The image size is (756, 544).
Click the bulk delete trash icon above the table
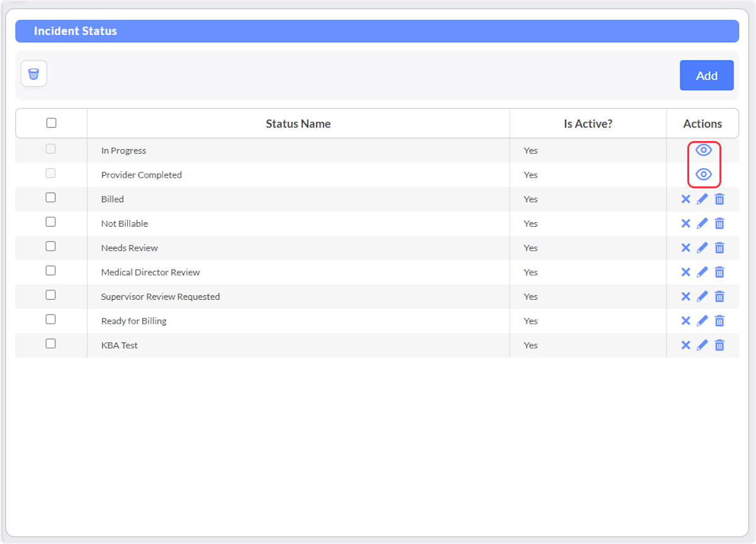coord(34,74)
